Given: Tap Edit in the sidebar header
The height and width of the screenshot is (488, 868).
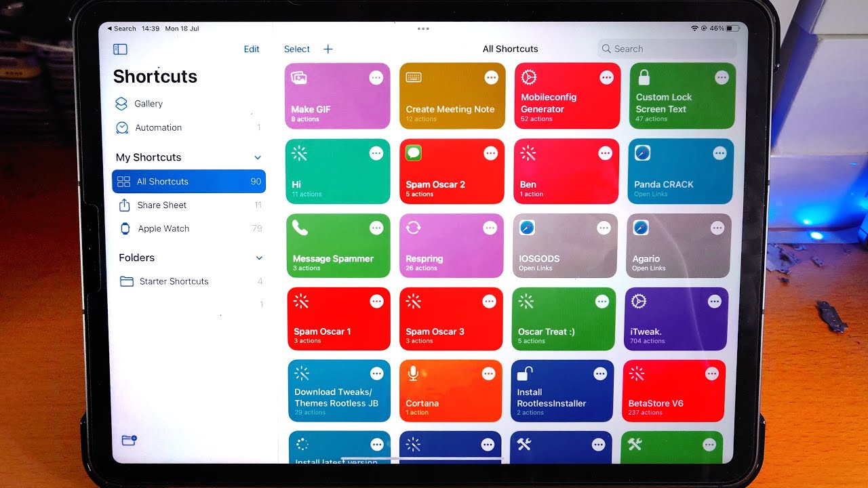Looking at the screenshot, I should [252, 49].
